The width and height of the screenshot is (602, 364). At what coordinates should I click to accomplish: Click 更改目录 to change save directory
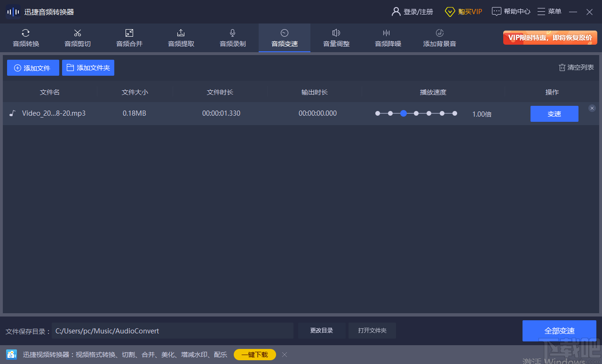pos(321,331)
